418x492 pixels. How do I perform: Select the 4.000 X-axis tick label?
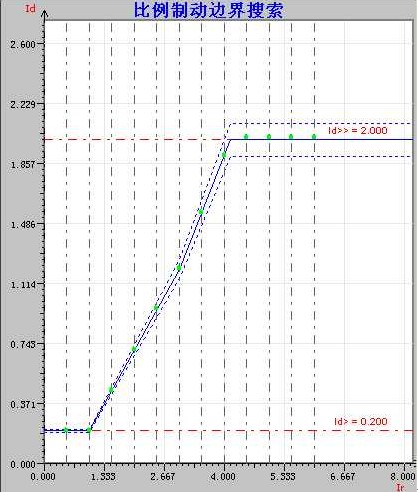[224, 476]
